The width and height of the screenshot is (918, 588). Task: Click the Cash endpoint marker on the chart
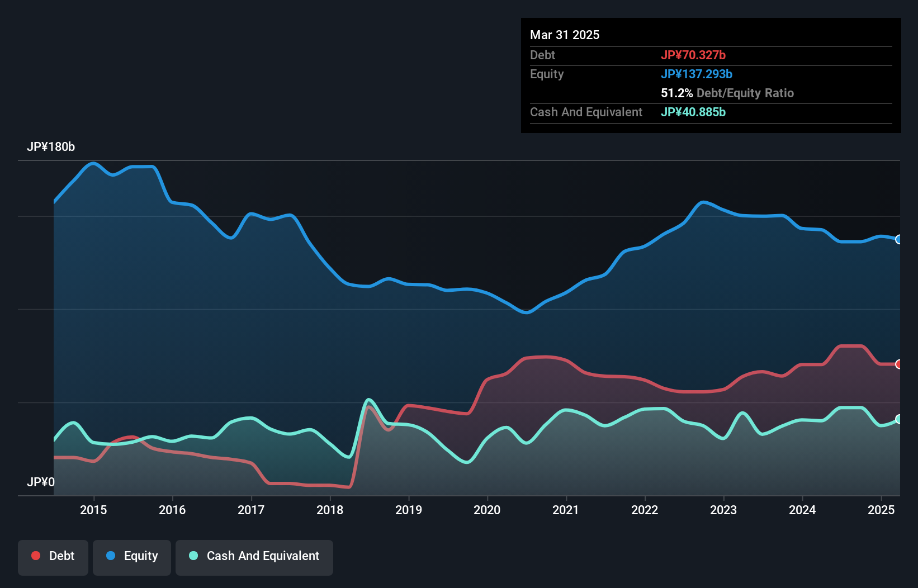899,419
